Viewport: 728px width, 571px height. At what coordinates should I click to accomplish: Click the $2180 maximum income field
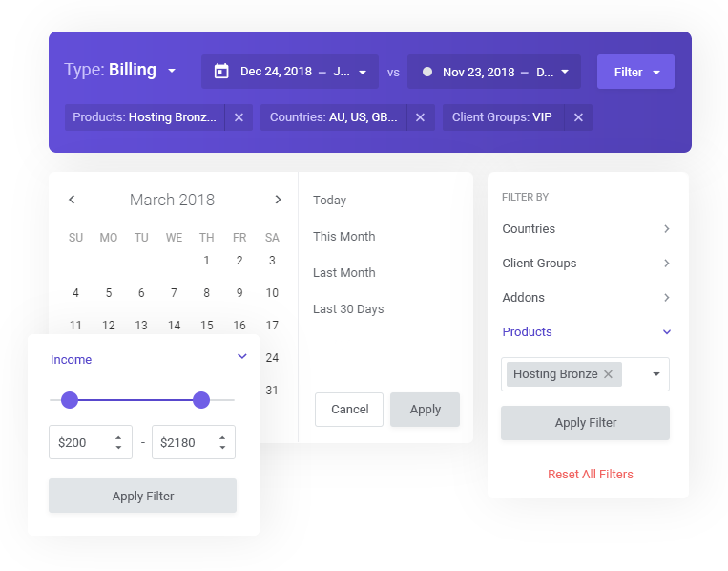pos(194,442)
